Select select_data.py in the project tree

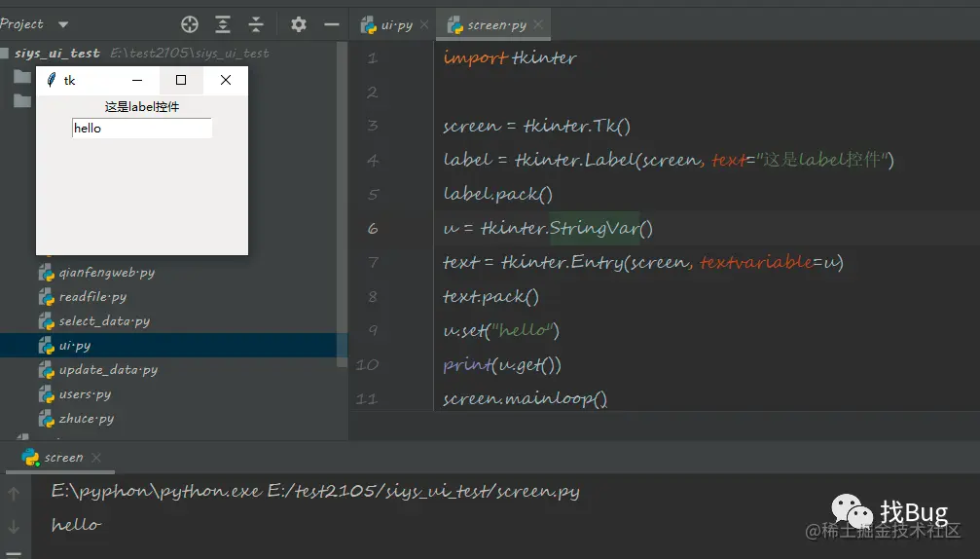coord(104,321)
